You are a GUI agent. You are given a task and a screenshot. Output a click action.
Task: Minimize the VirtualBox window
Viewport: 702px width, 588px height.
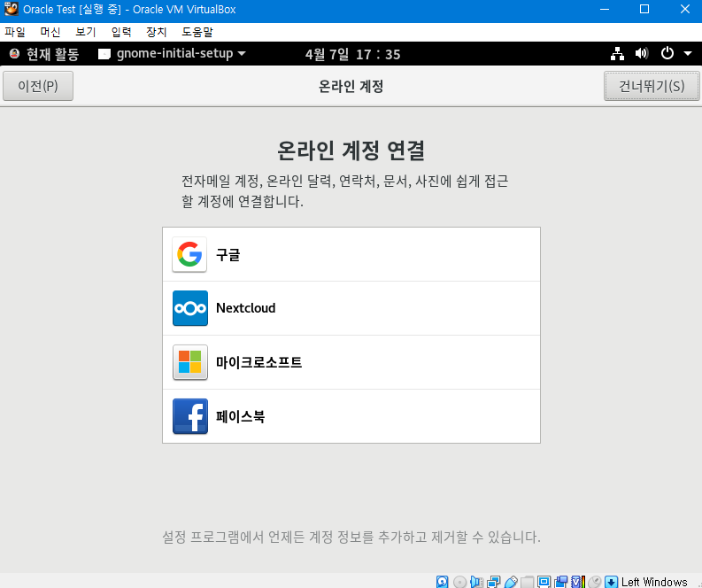(x=605, y=9)
